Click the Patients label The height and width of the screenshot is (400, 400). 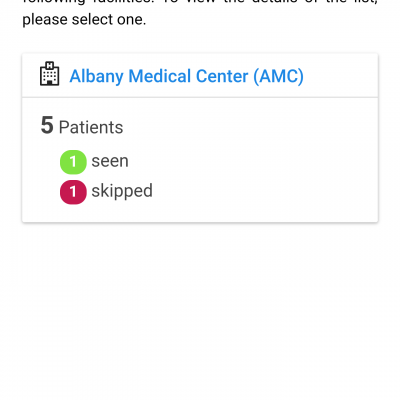91,127
